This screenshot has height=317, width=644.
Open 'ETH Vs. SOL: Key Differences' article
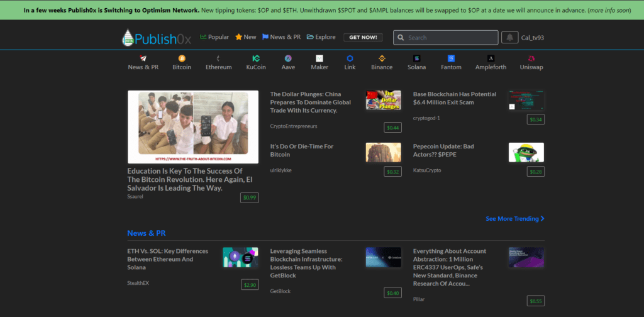167,259
